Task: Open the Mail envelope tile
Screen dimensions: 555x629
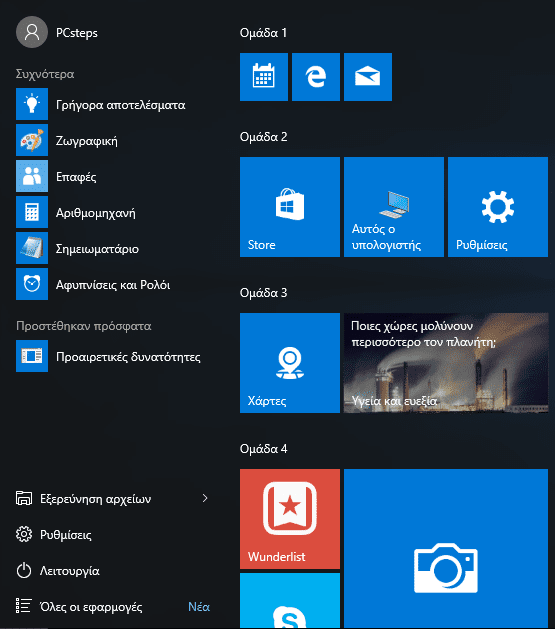Action: click(368, 77)
